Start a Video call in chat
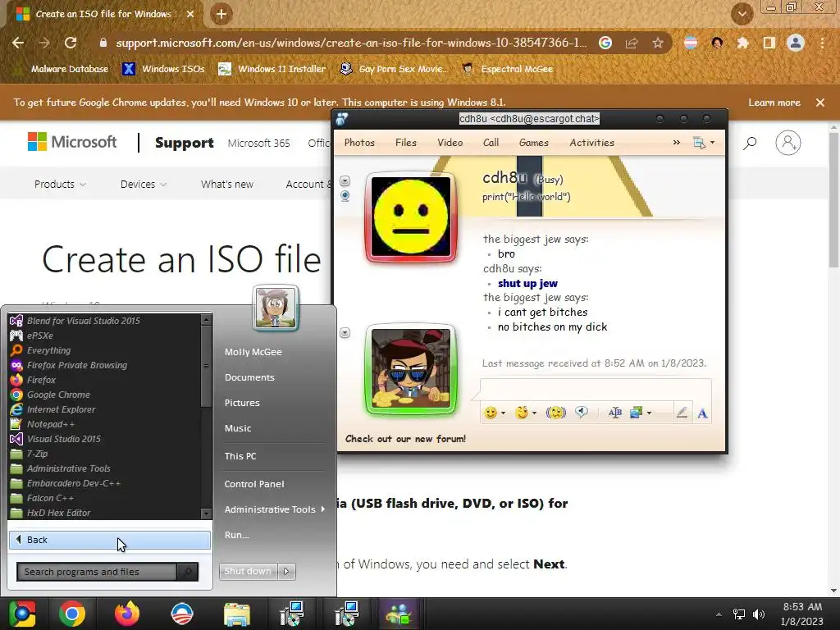This screenshot has width=840, height=630. pyautogui.click(x=450, y=143)
